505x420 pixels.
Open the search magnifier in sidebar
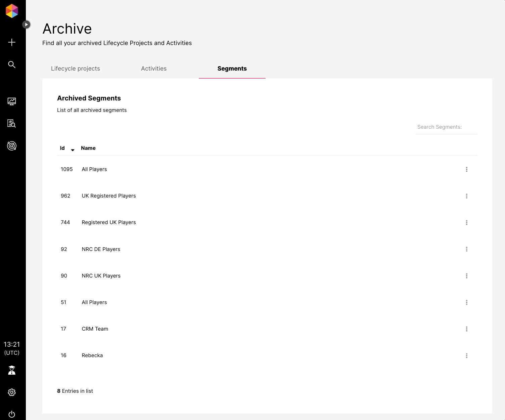12,65
